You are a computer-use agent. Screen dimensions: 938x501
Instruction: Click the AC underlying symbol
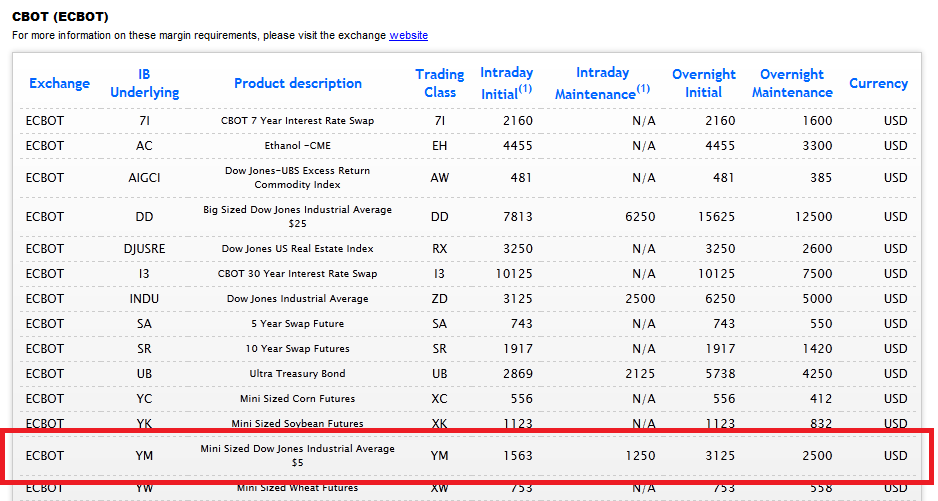144,145
